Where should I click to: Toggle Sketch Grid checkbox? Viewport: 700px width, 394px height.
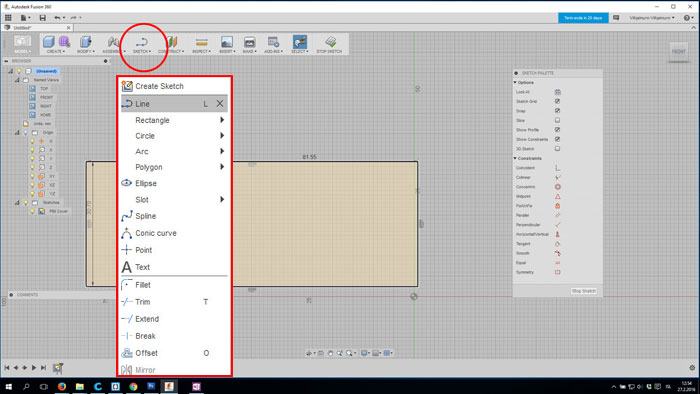coord(557,101)
